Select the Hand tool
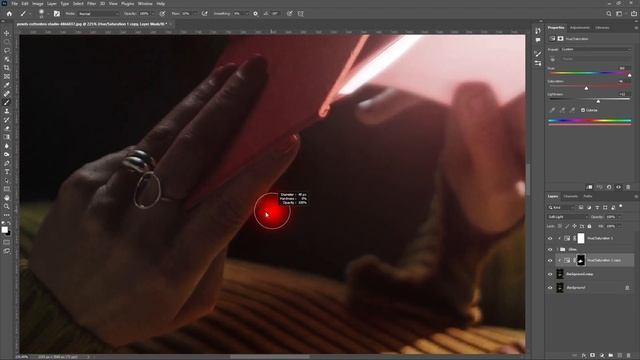 pos(7,198)
